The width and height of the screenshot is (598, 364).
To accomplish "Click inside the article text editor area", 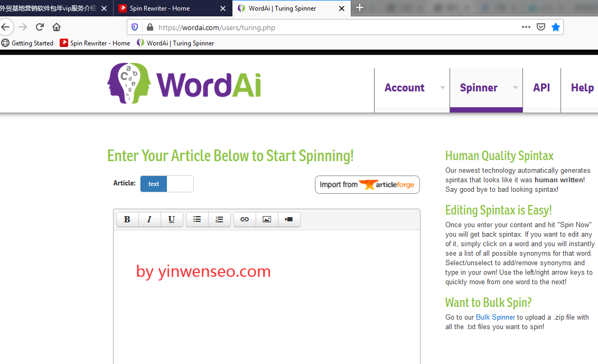I will point(267,297).
